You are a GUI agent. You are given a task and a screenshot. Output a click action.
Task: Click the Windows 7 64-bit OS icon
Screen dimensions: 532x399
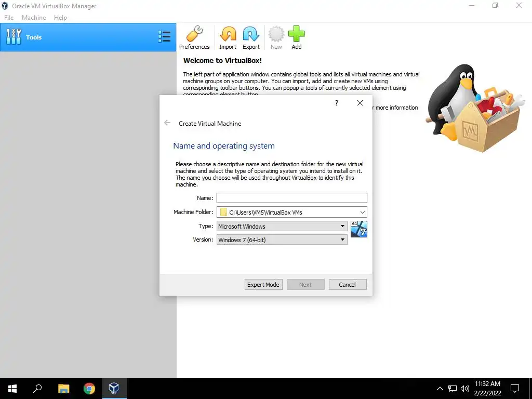tap(359, 229)
